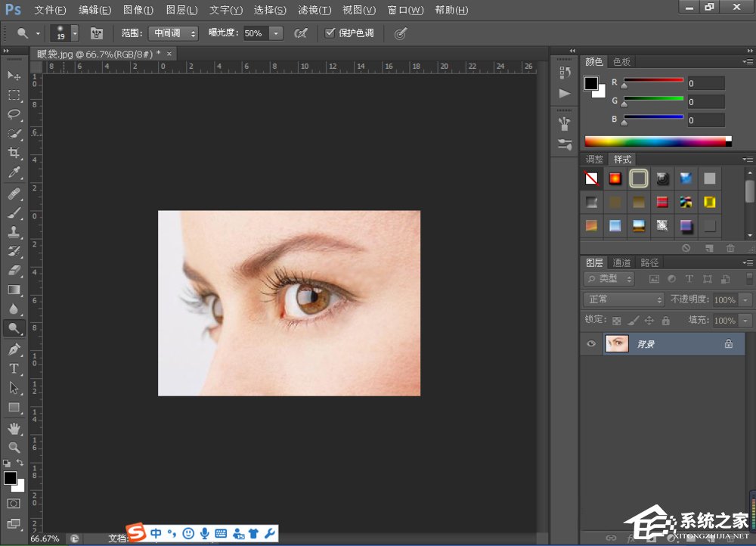The image size is (756, 546).
Task: Select the Pen tool
Action: pyautogui.click(x=14, y=349)
